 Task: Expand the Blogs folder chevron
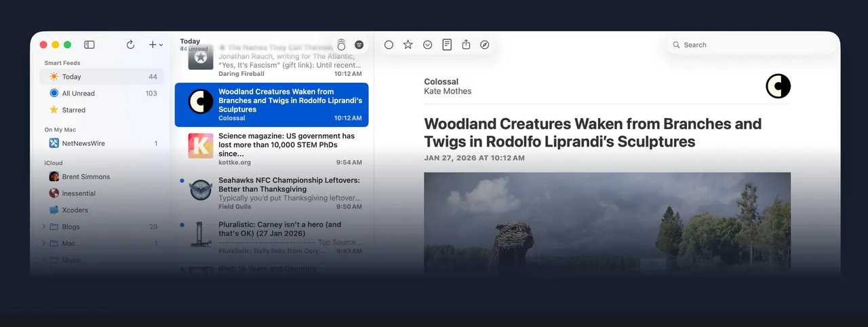[44, 227]
